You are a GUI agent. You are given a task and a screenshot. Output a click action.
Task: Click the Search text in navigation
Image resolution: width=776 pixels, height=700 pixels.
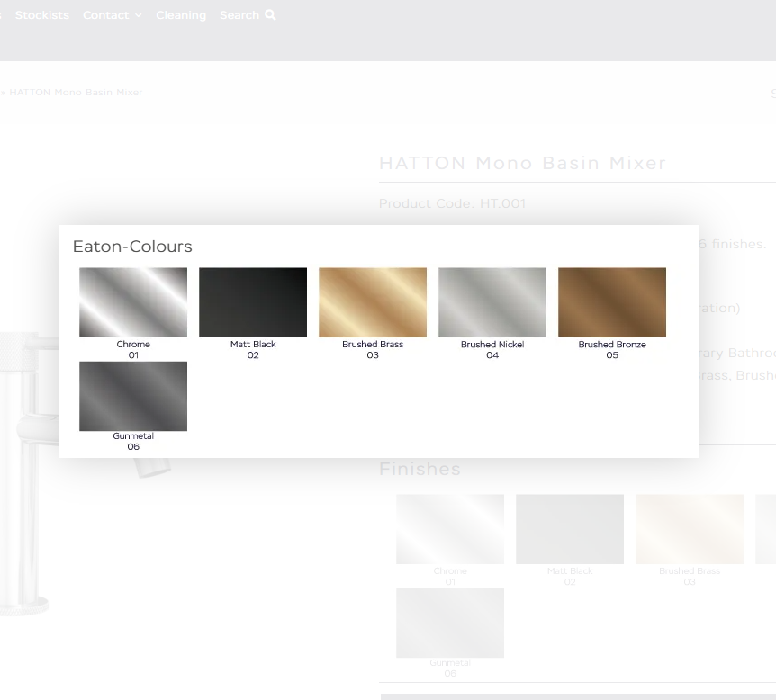pos(239,15)
